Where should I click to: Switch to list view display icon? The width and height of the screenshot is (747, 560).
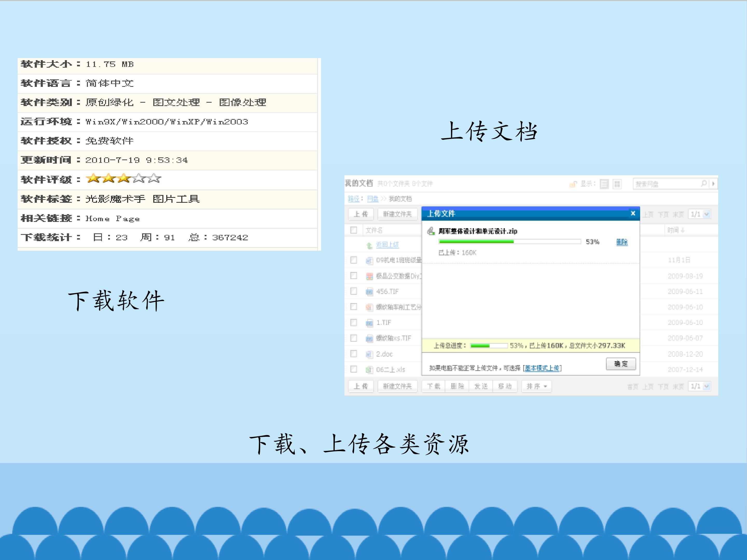[x=604, y=184]
